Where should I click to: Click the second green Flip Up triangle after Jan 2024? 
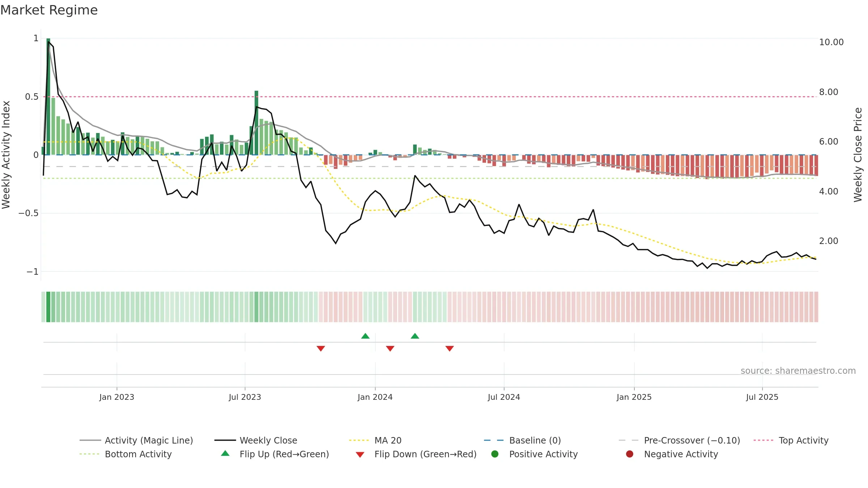pos(415,336)
